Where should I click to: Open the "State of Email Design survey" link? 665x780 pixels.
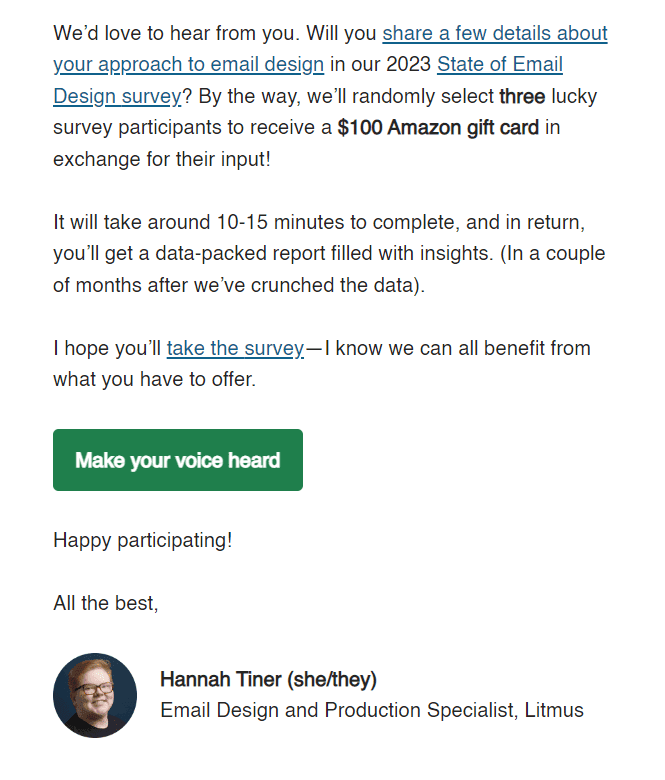[499, 65]
